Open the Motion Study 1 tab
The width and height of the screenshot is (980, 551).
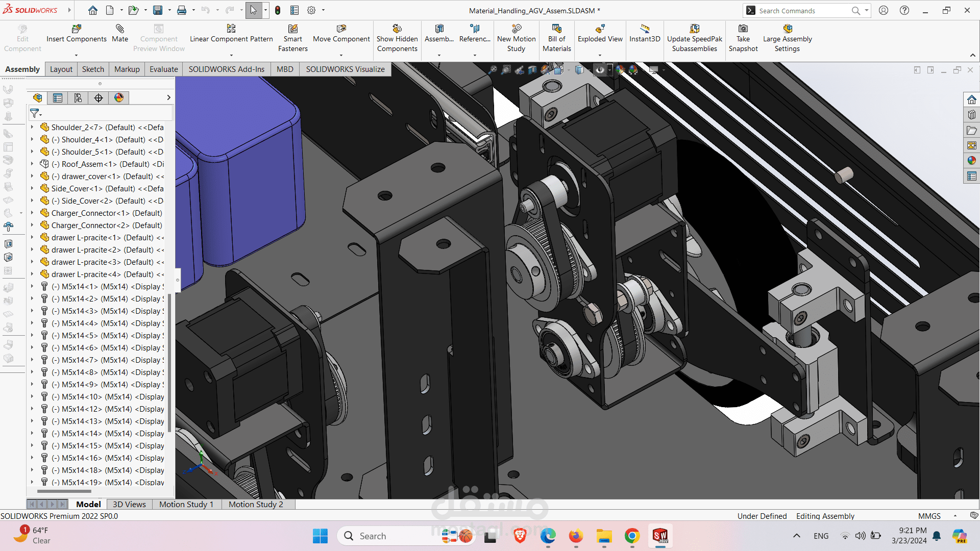coord(186,504)
